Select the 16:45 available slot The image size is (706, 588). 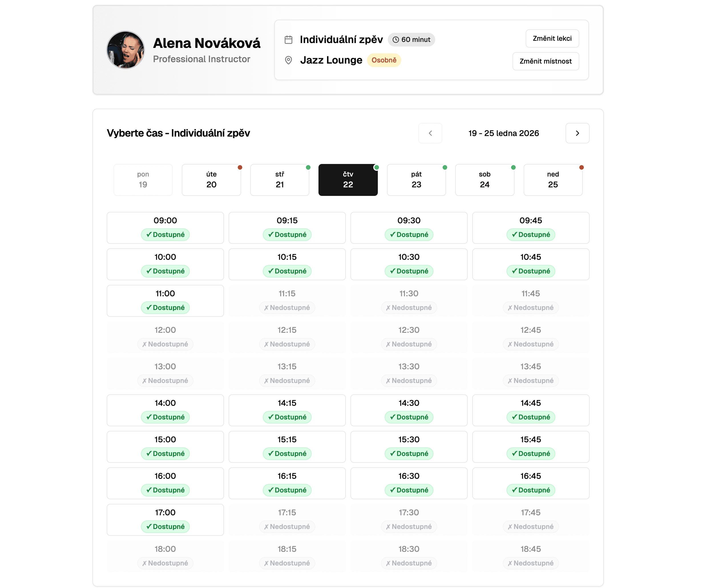click(x=530, y=483)
